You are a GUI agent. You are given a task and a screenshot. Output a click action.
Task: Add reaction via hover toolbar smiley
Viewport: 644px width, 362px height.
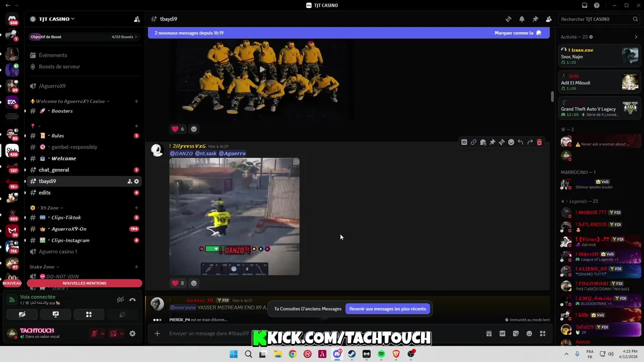point(511,142)
